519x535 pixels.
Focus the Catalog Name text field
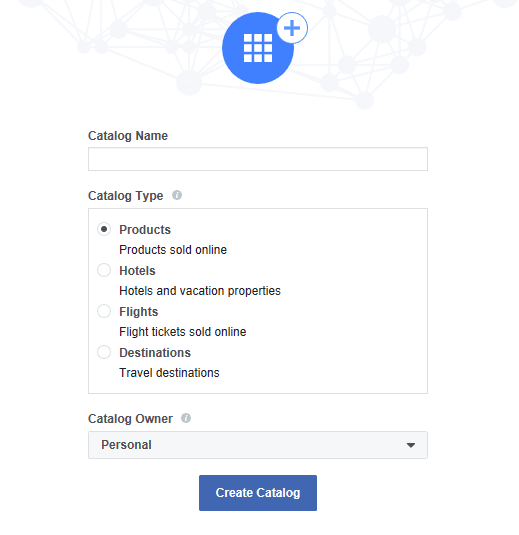pos(258,159)
